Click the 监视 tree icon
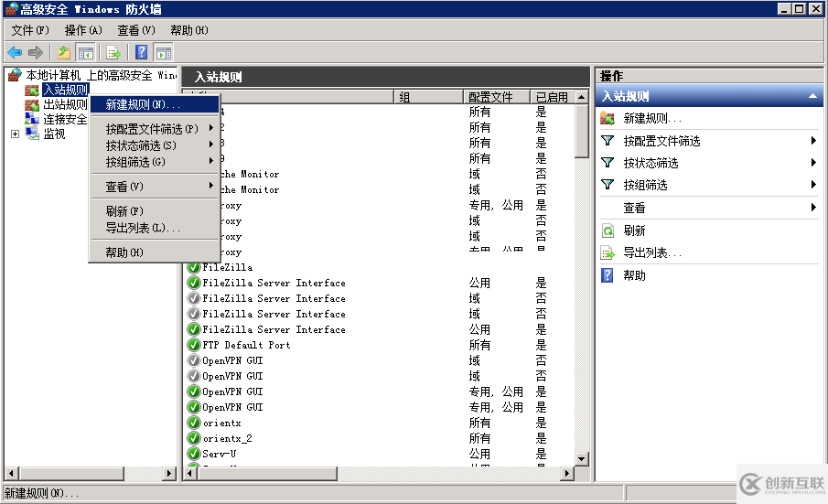828x504 pixels. (x=32, y=134)
